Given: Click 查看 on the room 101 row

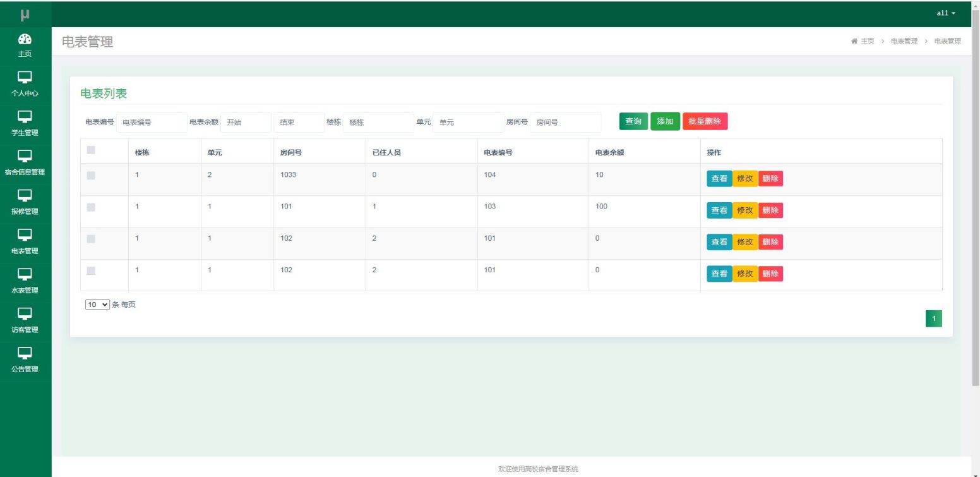Looking at the screenshot, I should pos(719,210).
